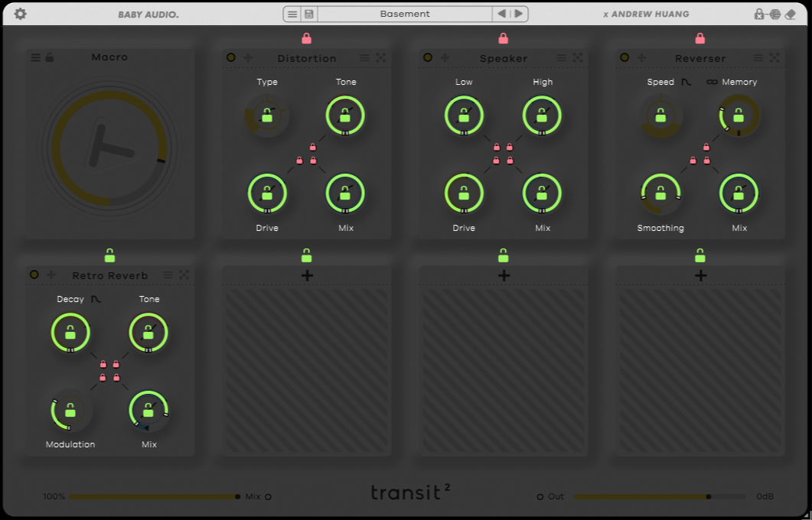Toggle lock on Distortion Mix knob
This screenshot has height=520, width=812.
pos(345,193)
